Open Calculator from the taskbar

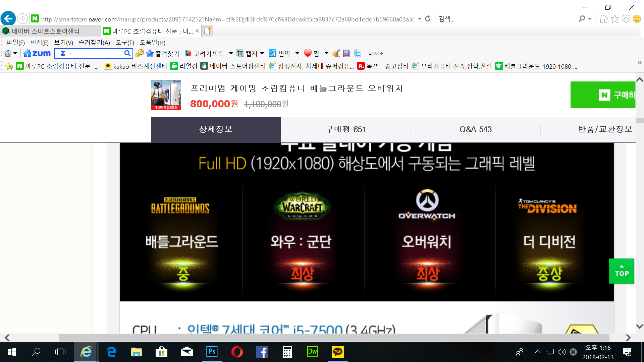pyautogui.click(x=287, y=352)
